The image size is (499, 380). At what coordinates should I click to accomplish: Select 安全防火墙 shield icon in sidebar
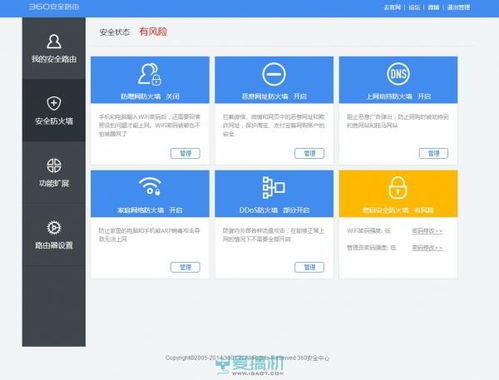54,103
